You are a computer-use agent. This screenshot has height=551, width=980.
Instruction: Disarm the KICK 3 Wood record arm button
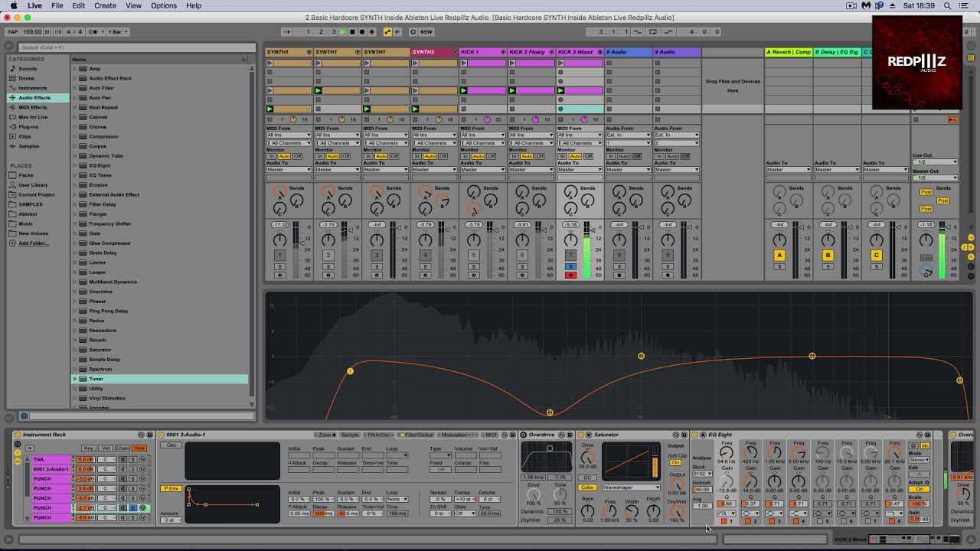570,275
